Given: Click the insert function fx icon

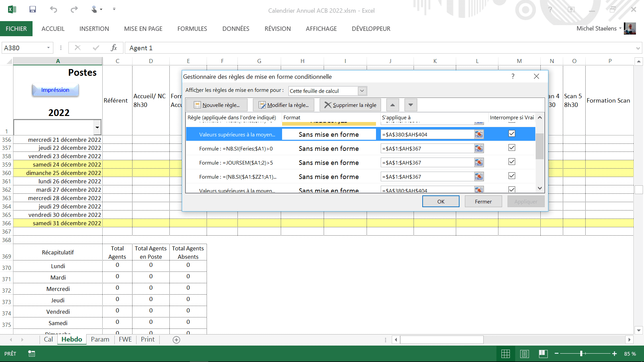Looking at the screenshot, I should tap(114, 48).
